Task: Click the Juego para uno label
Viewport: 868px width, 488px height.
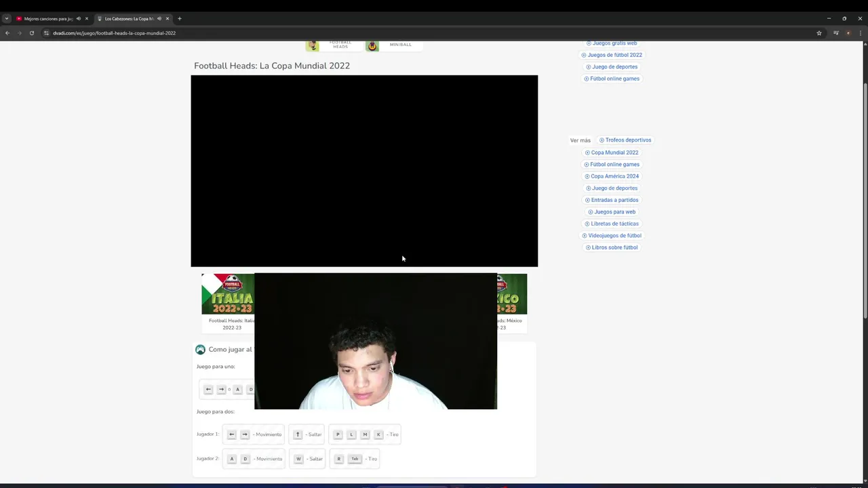Action: [216, 367]
